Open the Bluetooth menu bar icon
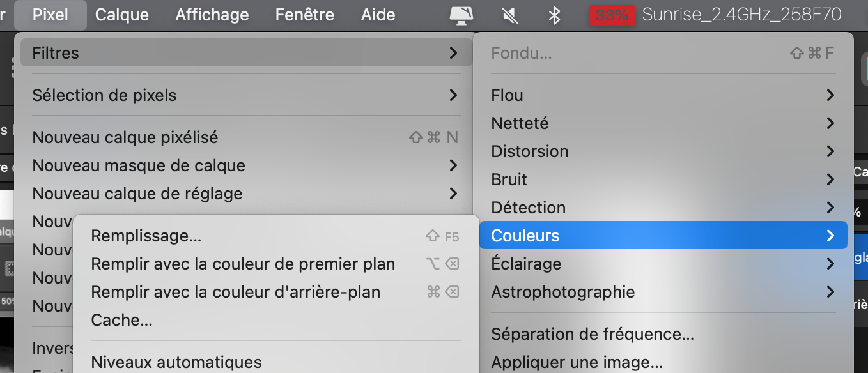Screen dimensions: 868x373 [555, 15]
